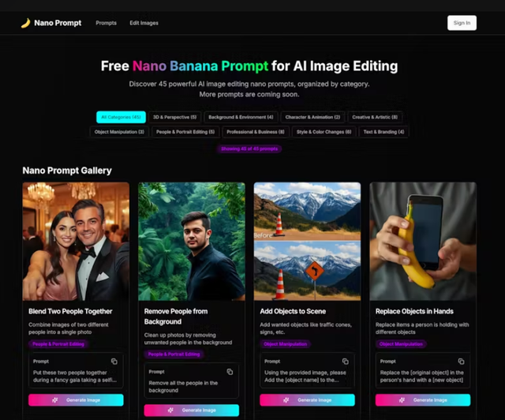
Task: Click the Replace Objects in Hands title
Action: click(x=414, y=311)
